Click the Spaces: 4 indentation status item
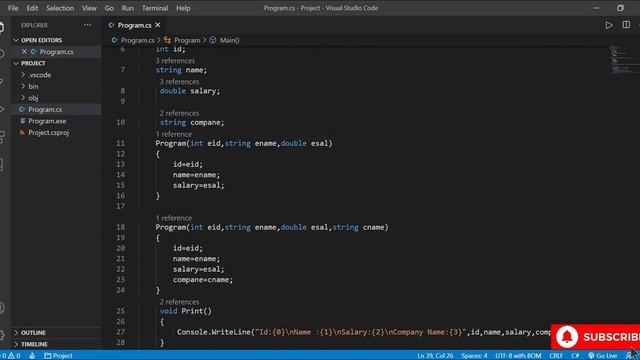 [474, 356]
